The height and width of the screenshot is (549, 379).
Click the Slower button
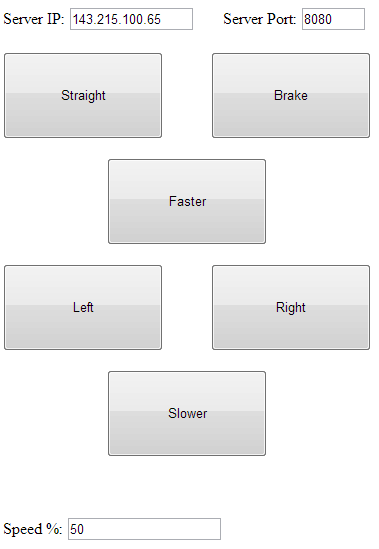187,414
